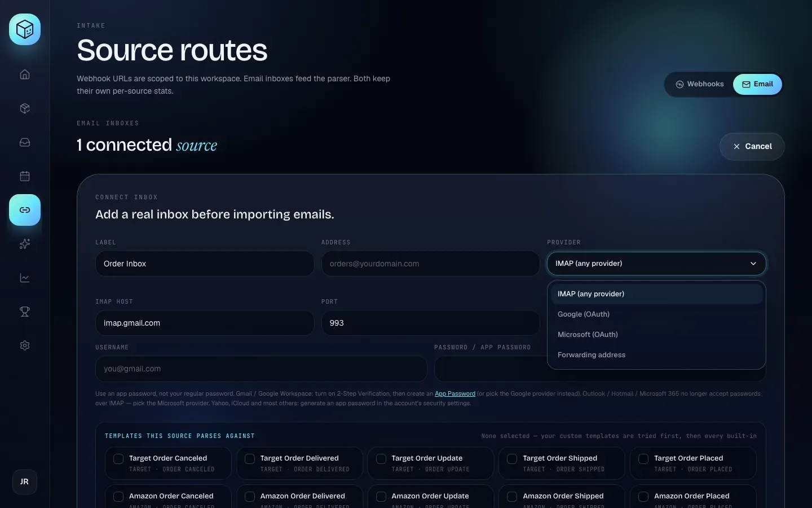Select the link sources sidebar icon
The height and width of the screenshot is (508, 812).
[25, 210]
